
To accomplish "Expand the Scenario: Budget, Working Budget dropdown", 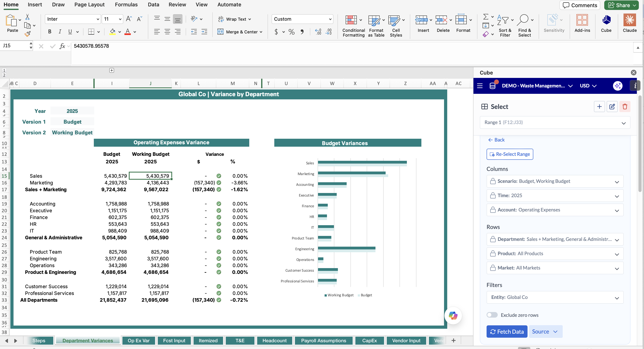I will coord(555,181).
